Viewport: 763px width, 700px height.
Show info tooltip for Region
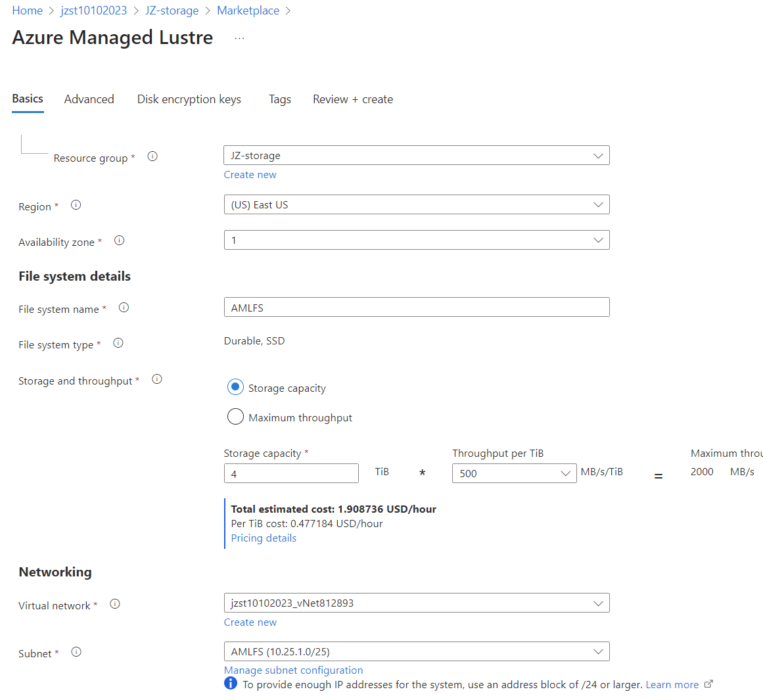[x=76, y=205]
